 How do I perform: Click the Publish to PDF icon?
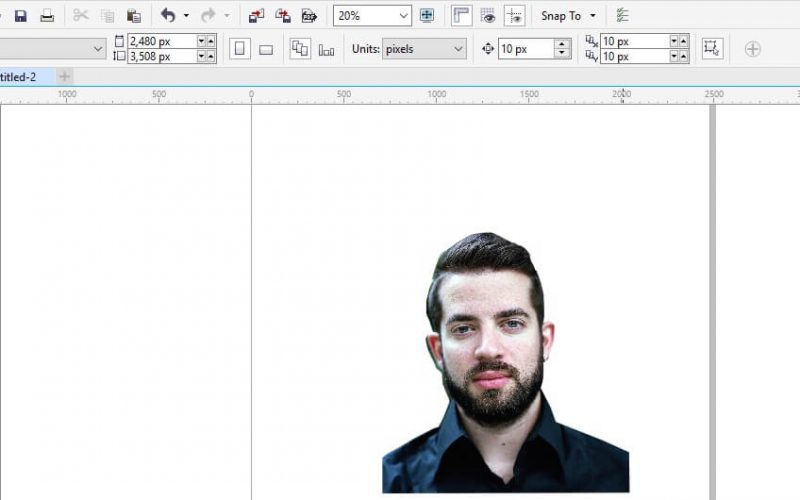click(309, 16)
